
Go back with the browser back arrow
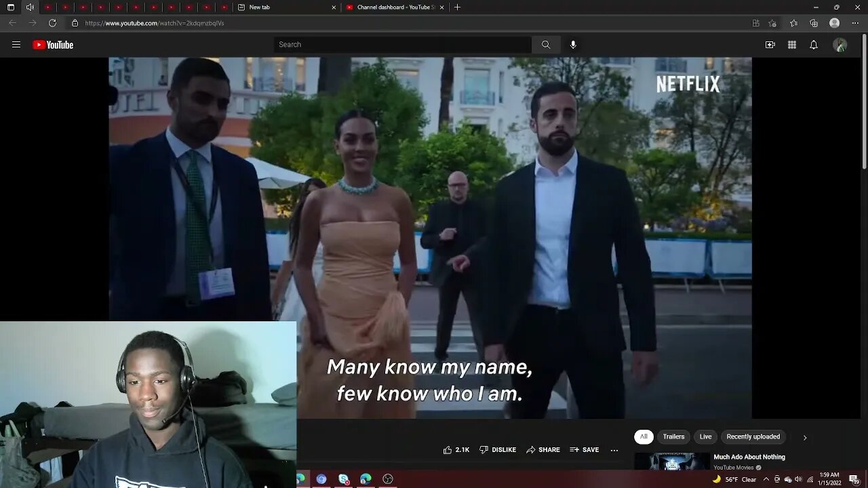click(x=12, y=23)
